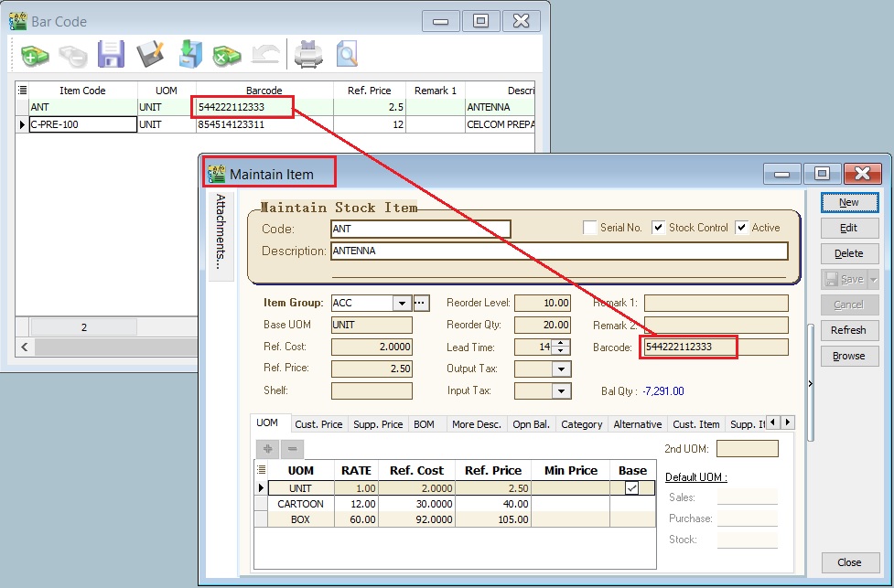Toggle the Base checkbox in the UNIT row
The image size is (894, 588).
tap(632, 488)
